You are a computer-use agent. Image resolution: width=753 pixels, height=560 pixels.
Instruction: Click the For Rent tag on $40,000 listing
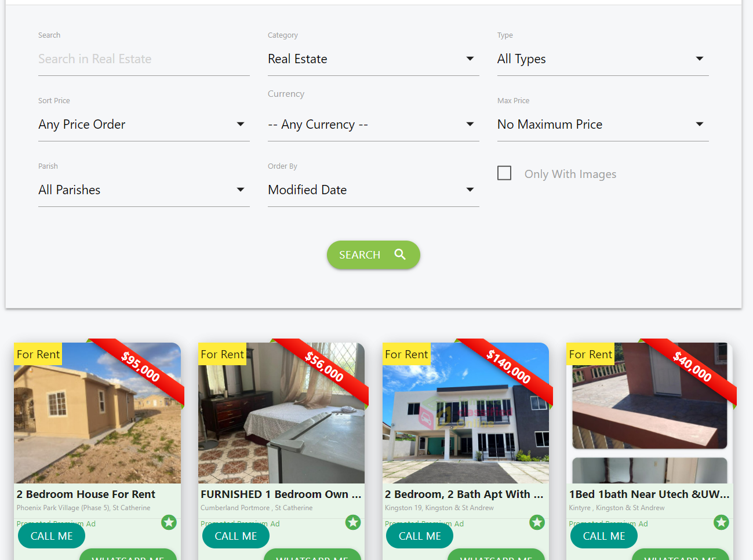pyautogui.click(x=591, y=354)
